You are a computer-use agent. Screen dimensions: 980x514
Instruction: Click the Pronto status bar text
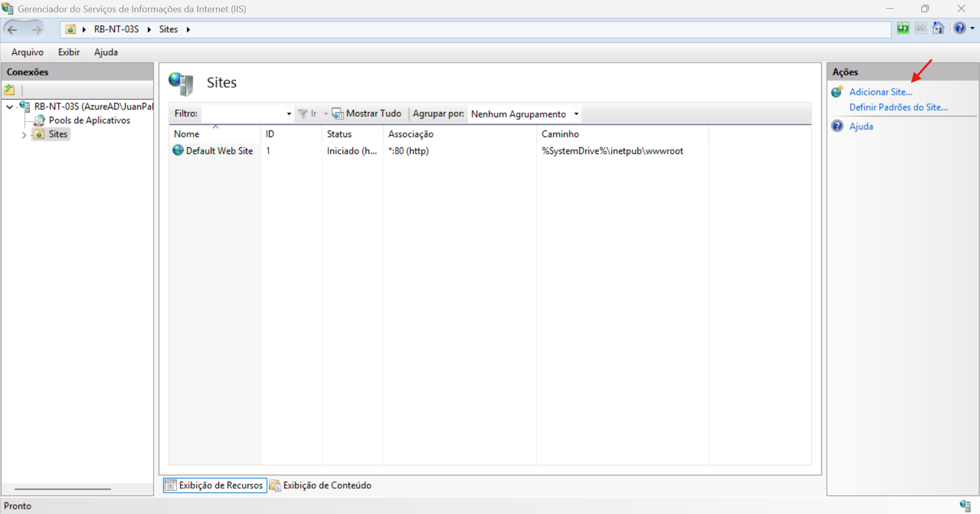click(x=18, y=506)
